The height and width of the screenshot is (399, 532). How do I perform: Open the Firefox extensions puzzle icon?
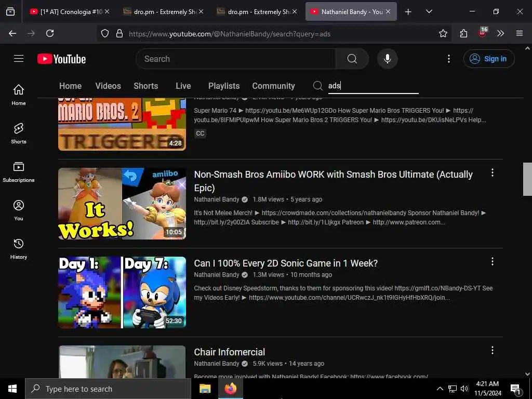point(463,33)
